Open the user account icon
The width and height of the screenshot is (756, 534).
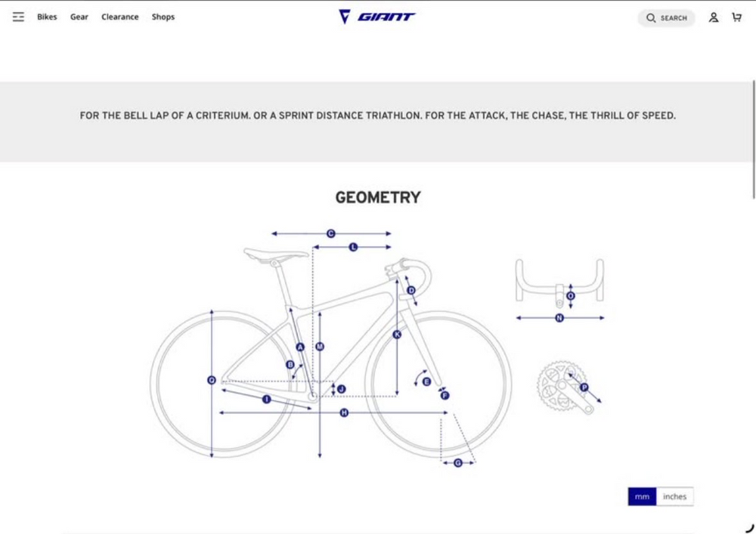click(x=714, y=17)
